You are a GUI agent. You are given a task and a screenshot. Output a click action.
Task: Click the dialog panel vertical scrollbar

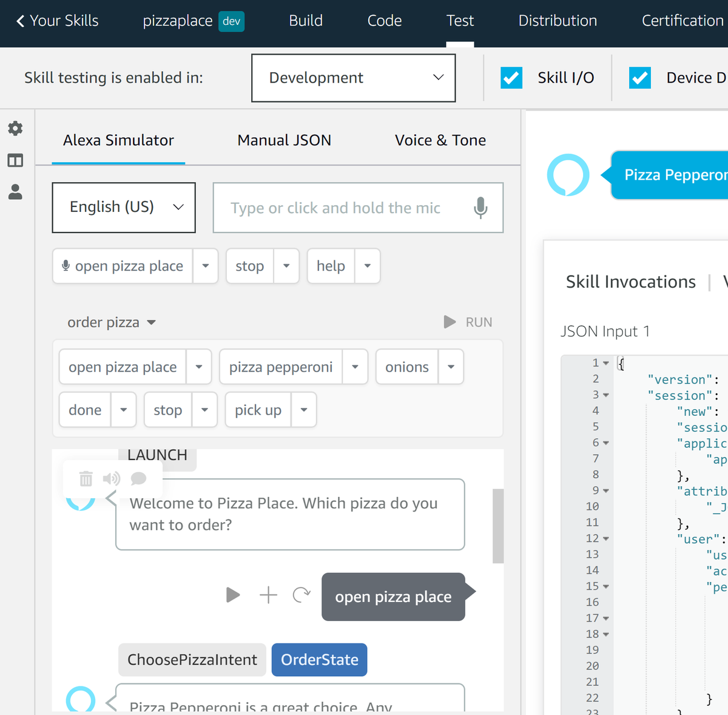click(498, 526)
